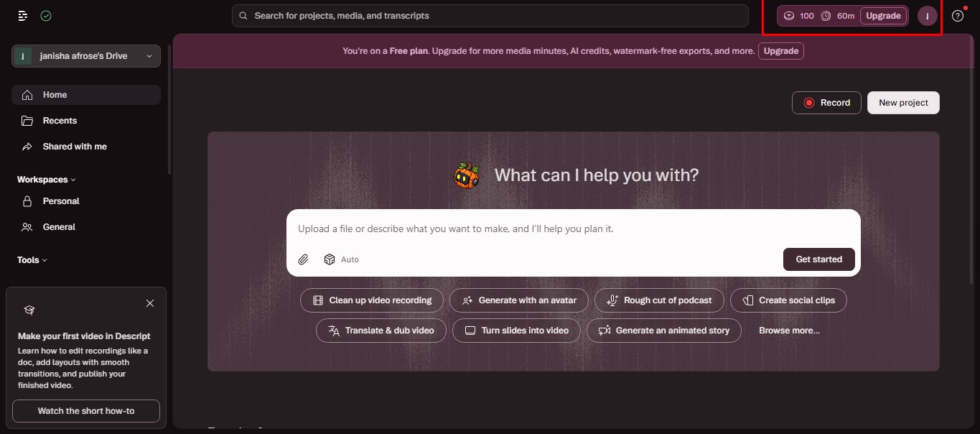Select Translate & dub video chip
Viewport: 980px width, 434px height.
381,331
